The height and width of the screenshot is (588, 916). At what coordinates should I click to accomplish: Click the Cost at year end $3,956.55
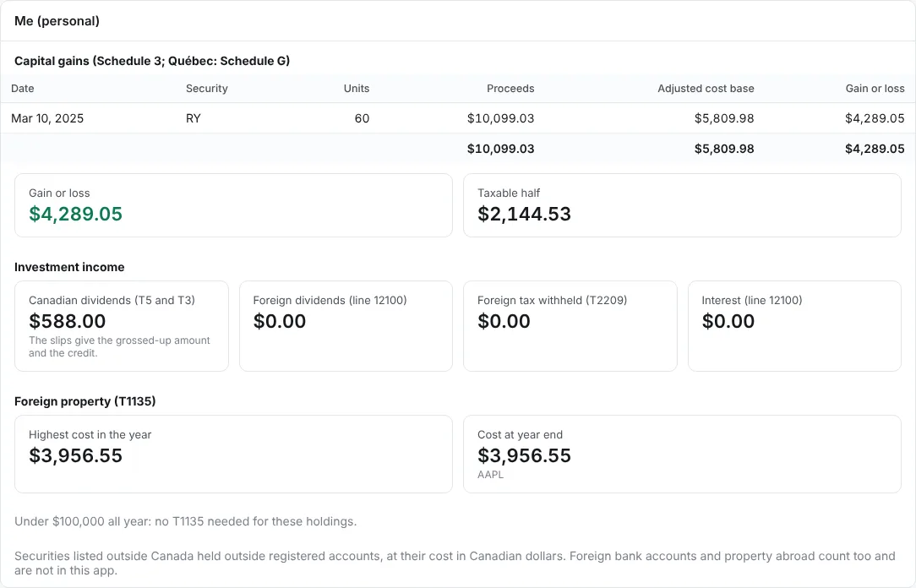525,455
